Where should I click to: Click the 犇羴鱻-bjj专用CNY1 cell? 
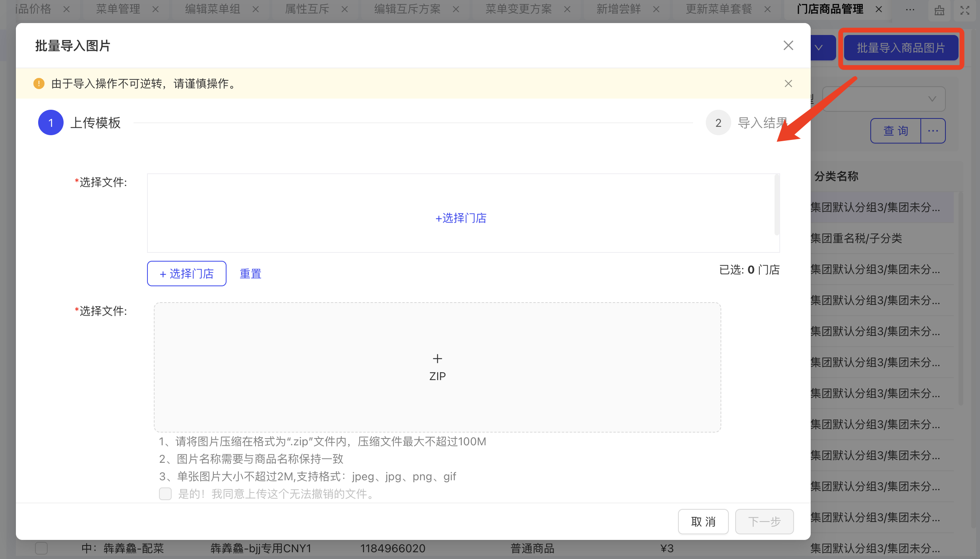tap(261, 548)
